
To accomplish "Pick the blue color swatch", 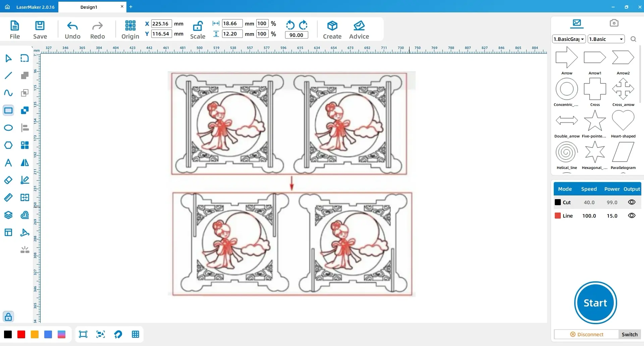I will (x=48, y=334).
